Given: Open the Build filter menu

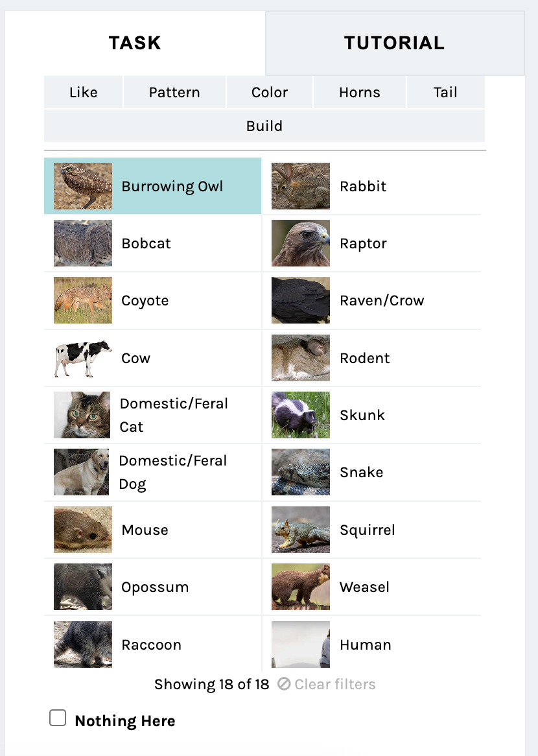Looking at the screenshot, I should (264, 126).
